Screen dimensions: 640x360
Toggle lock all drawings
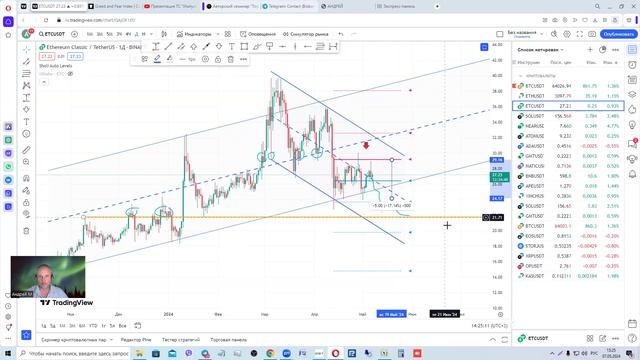27,202
